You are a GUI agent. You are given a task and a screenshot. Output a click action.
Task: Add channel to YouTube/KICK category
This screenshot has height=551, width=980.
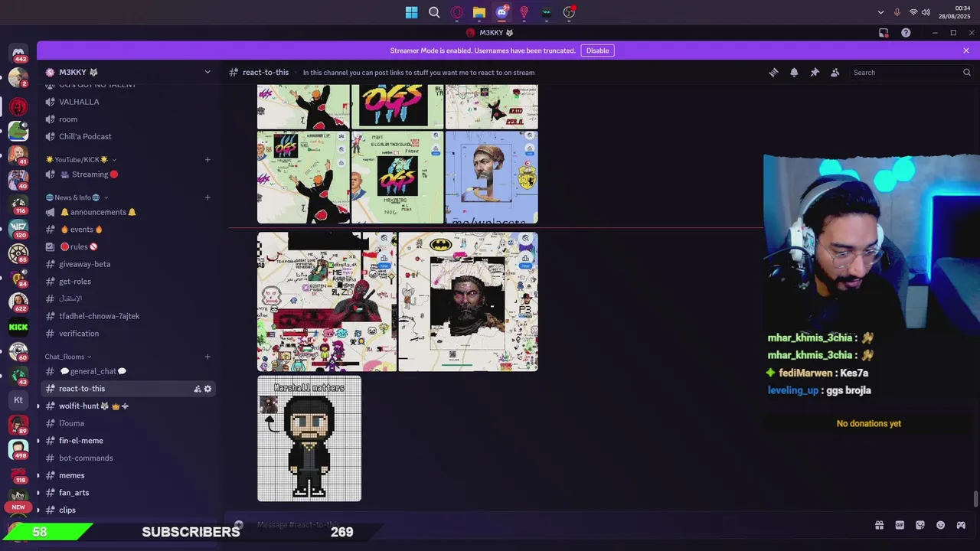[x=207, y=159]
